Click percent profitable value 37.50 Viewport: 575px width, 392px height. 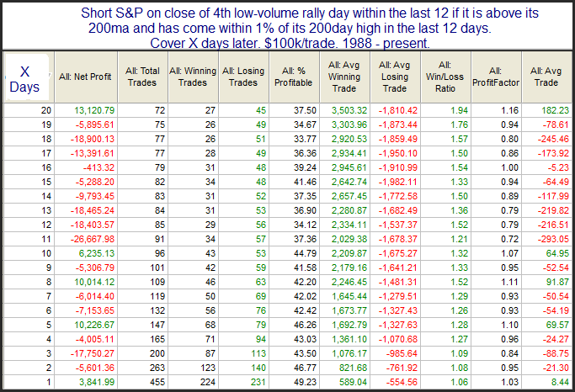click(305, 110)
